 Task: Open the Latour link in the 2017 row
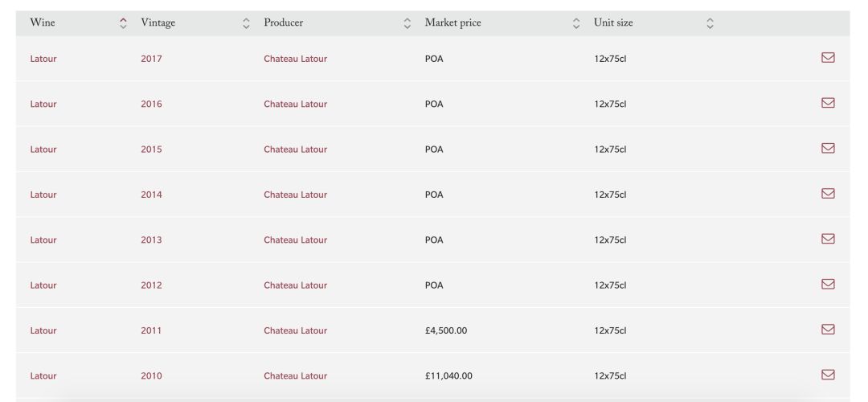click(x=43, y=59)
